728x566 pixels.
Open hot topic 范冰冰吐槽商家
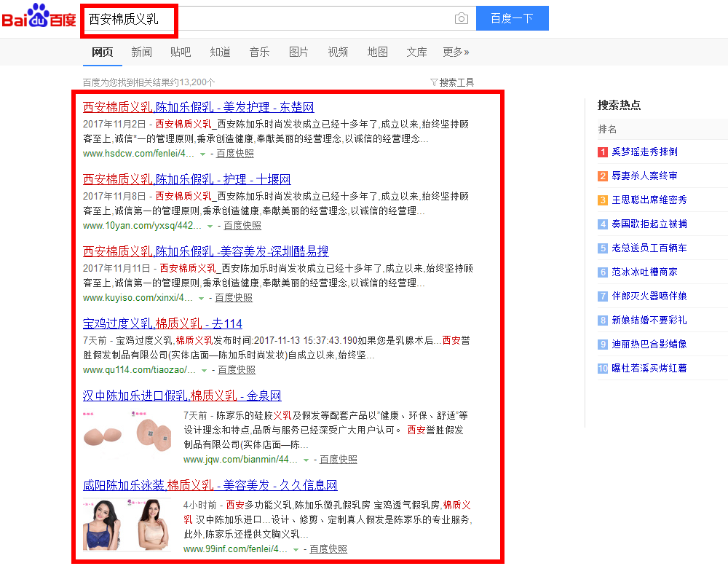coord(644,272)
